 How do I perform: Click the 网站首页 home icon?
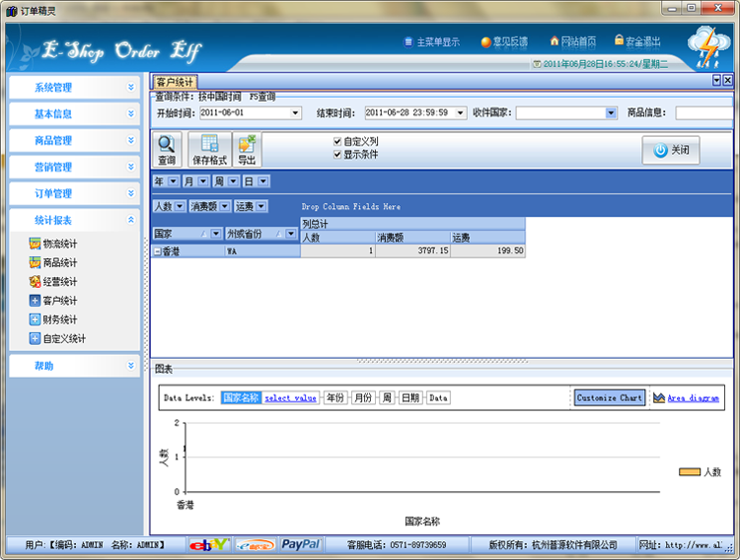coord(555,41)
